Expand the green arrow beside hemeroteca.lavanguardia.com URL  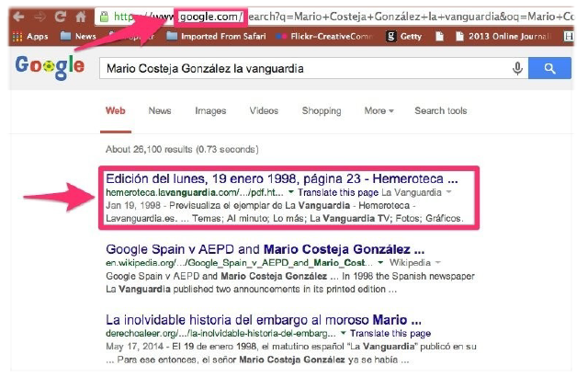[x=290, y=192]
